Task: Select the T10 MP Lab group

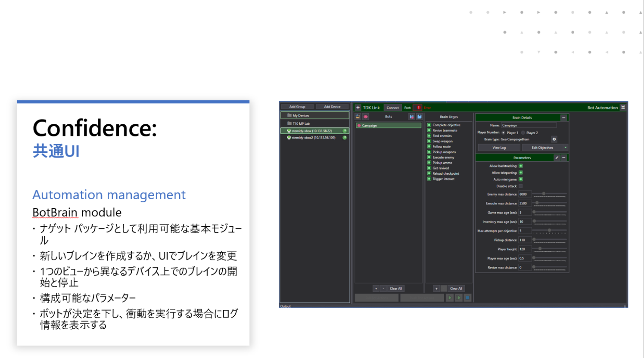Action: click(x=301, y=123)
